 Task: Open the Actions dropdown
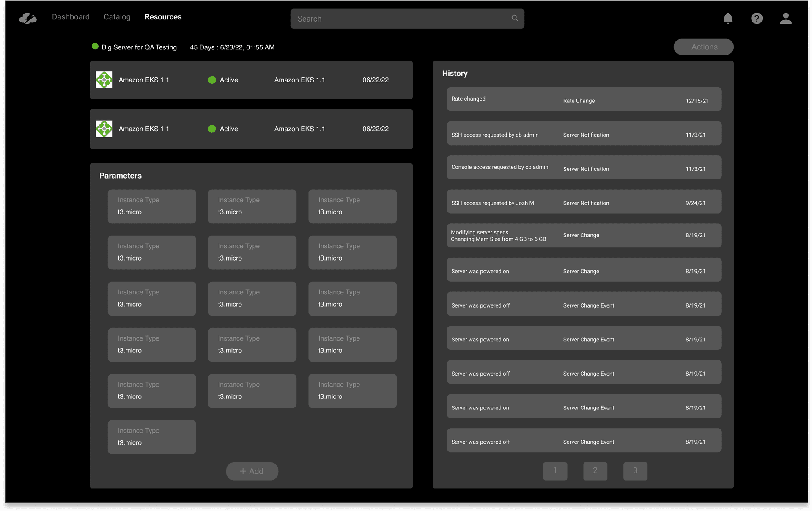703,47
